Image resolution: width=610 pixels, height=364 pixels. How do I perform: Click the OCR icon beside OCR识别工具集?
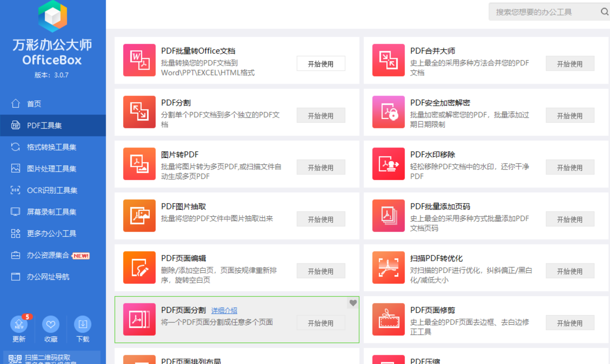point(15,190)
